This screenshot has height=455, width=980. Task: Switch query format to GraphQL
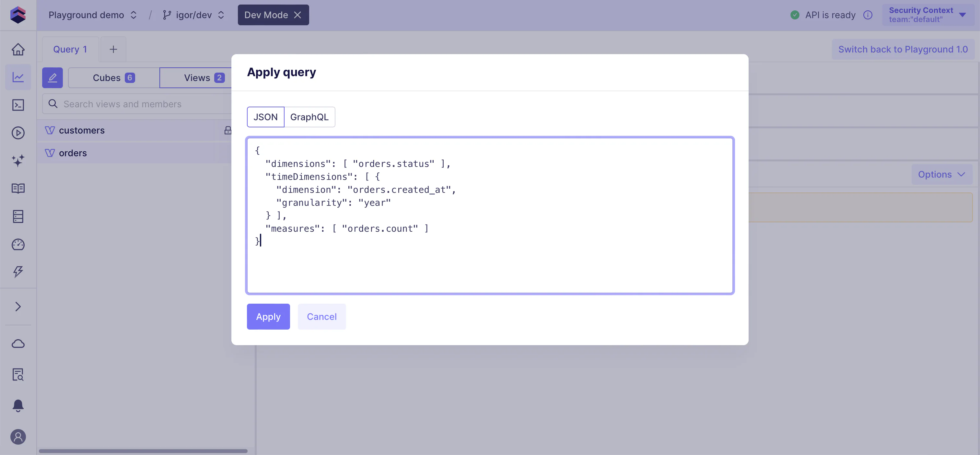point(309,117)
